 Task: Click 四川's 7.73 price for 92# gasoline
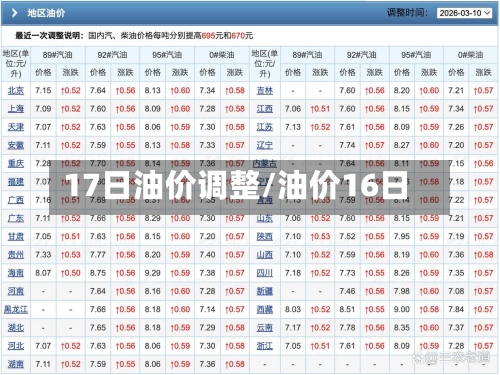[x=347, y=273]
